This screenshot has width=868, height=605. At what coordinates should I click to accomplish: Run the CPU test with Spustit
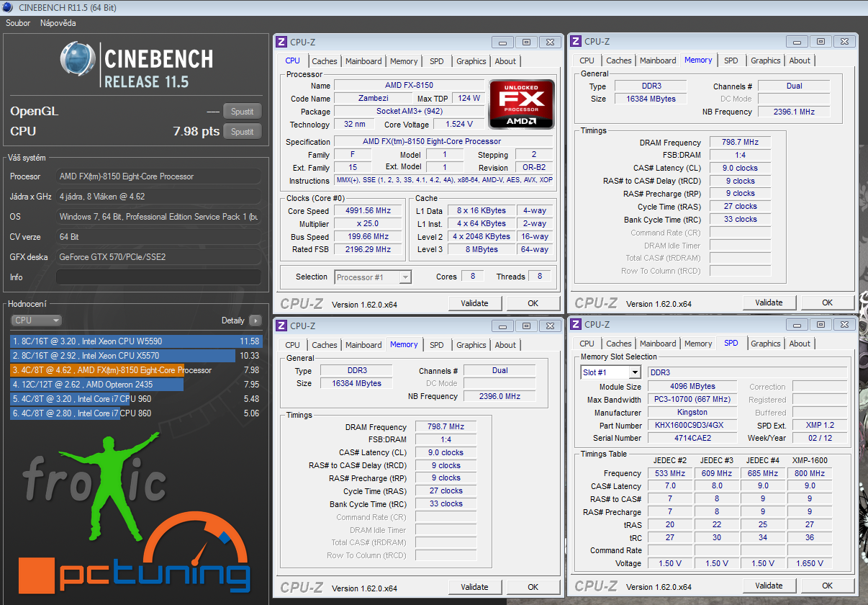pyautogui.click(x=243, y=131)
